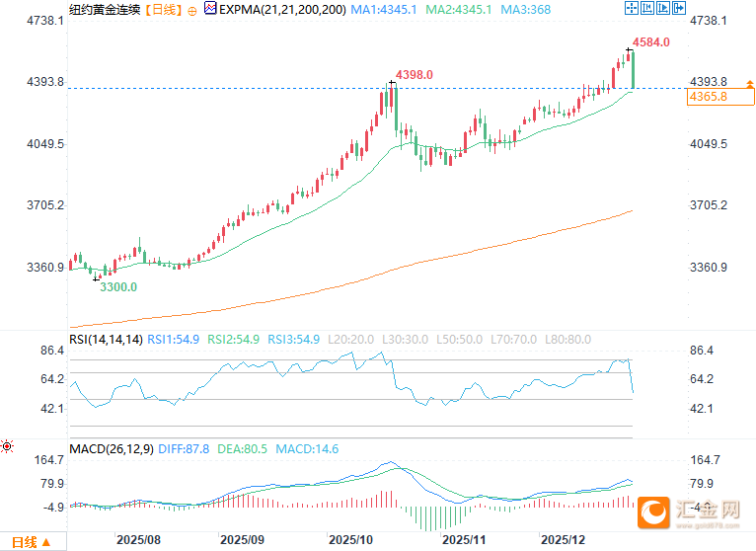756x551 pixels.
Task: Click the L50:50.0 level label
Action: pyautogui.click(x=460, y=339)
